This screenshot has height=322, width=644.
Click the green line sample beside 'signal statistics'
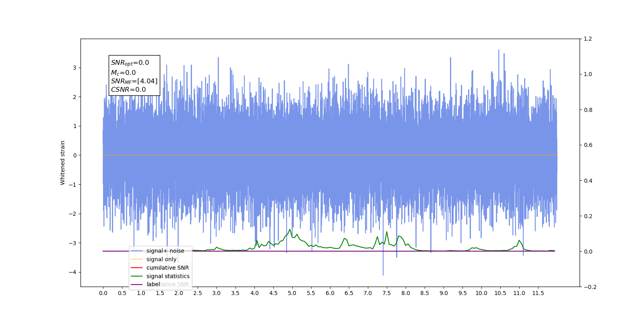[137, 276]
